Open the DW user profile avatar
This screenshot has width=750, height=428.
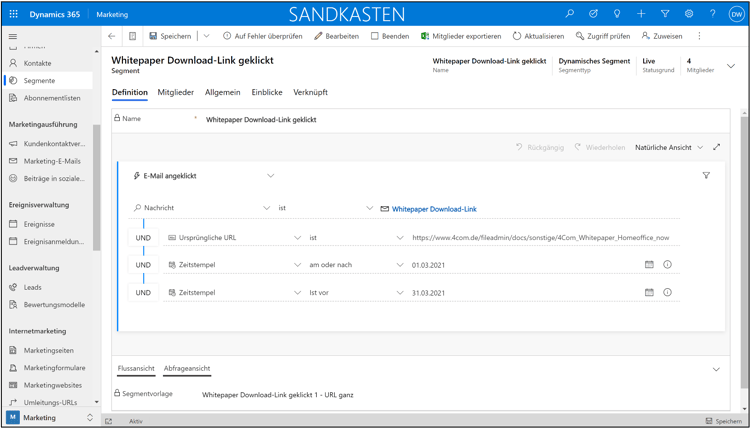(736, 14)
